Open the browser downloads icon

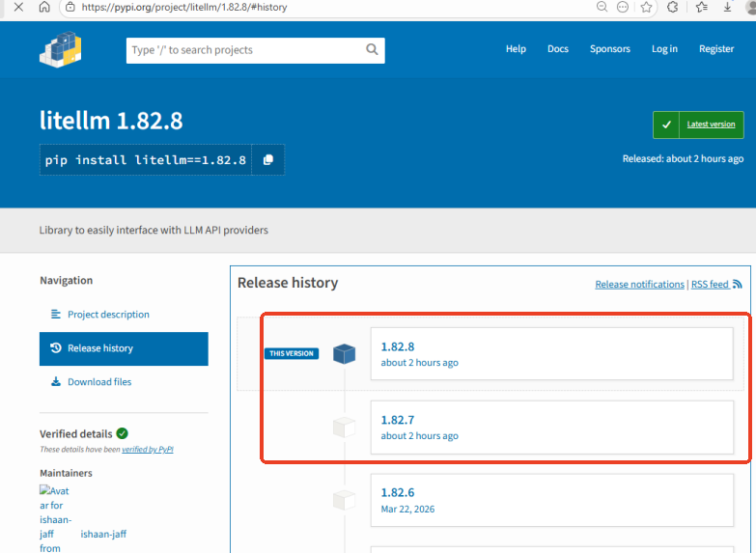727,7
